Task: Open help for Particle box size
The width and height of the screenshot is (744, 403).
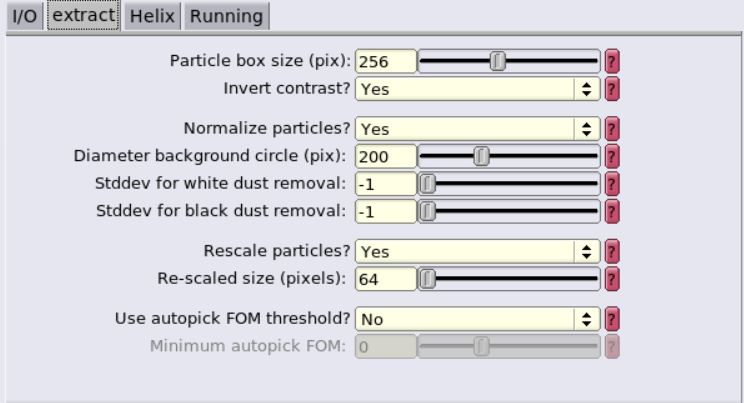Action: pyautogui.click(x=612, y=61)
